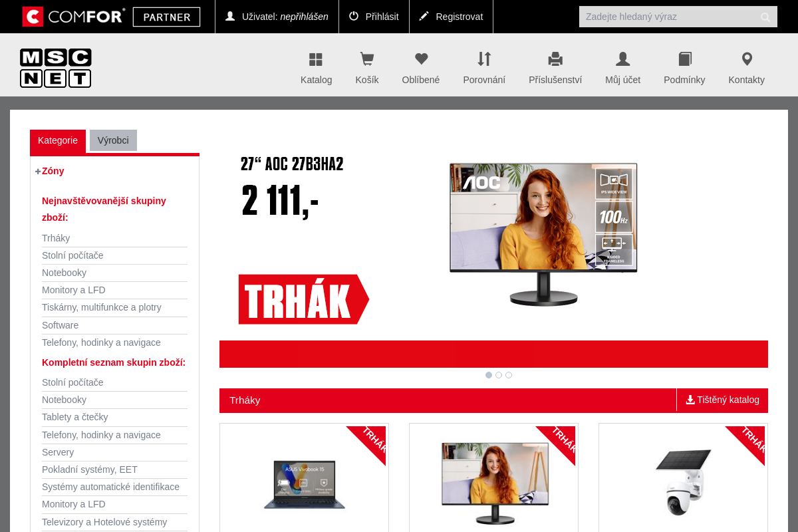Viewport: 798px width, 532px height.
Task: Open the Oblíbené heart icon
Action: point(421,59)
